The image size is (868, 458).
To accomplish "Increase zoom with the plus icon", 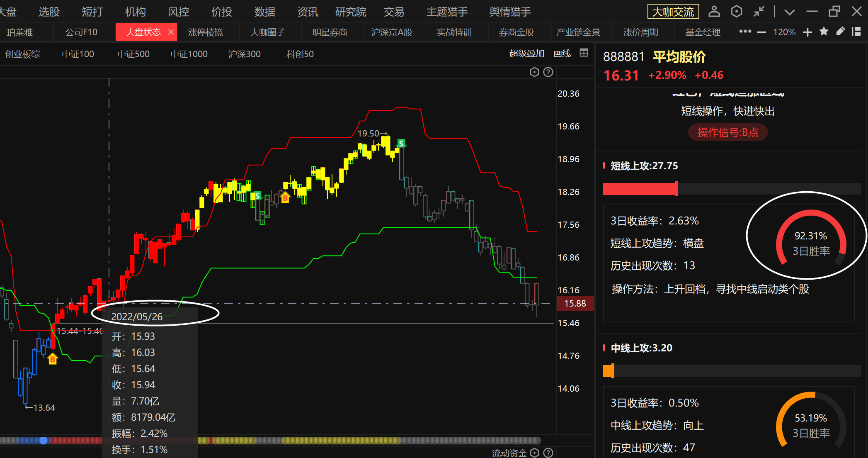I will pos(807,32).
